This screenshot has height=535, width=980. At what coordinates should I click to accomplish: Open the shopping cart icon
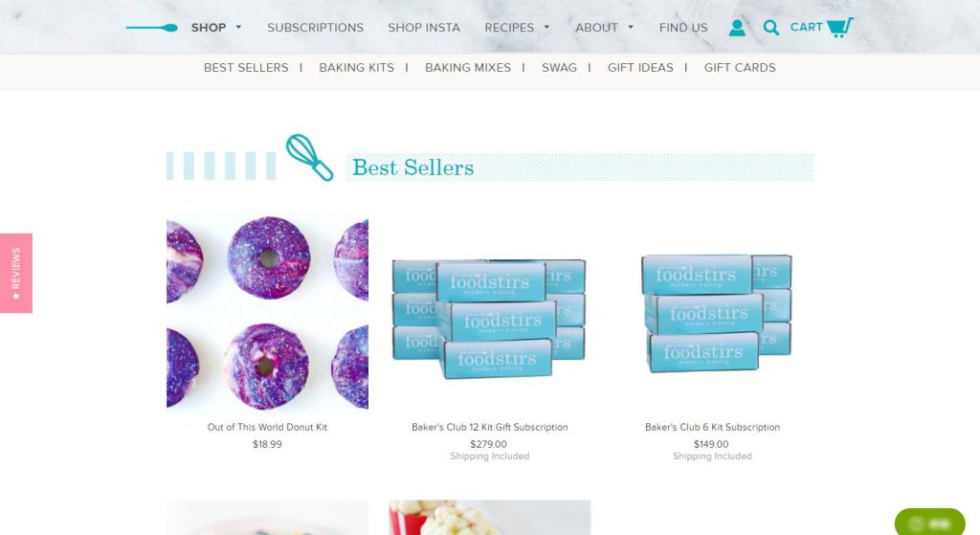click(839, 28)
